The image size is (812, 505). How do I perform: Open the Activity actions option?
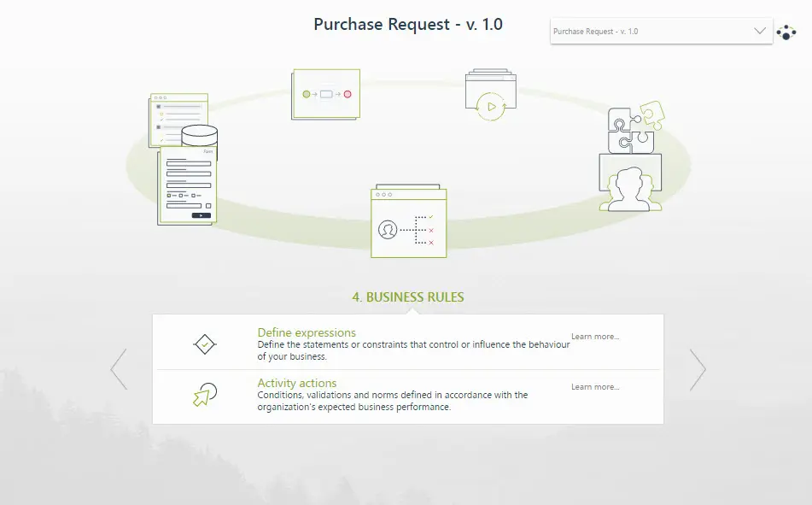pyautogui.click(x=297, y=383)
